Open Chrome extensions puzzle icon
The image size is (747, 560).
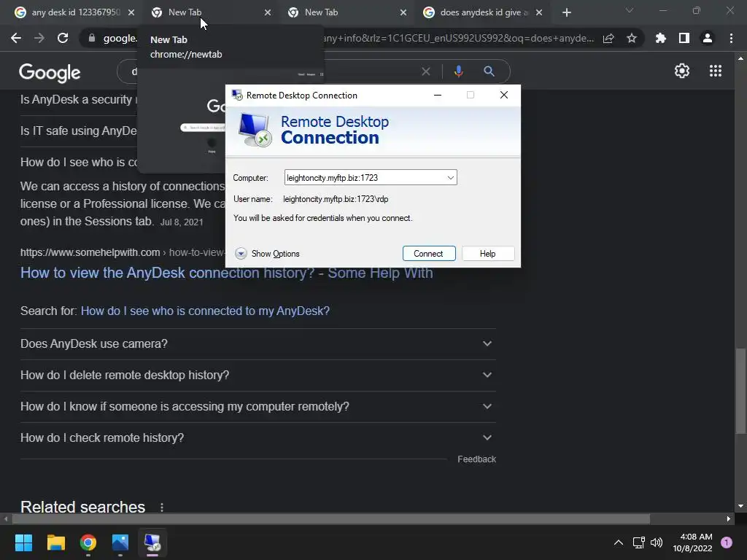click(661, 38)
